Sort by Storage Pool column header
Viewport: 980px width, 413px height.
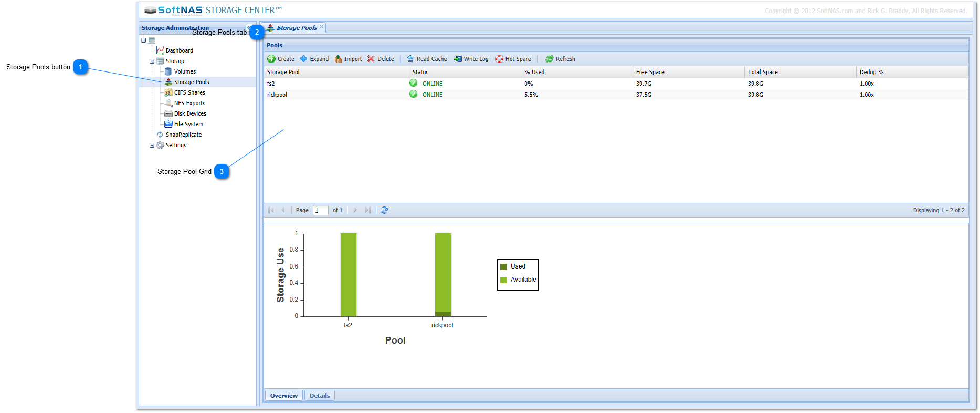pyautogui.click(x=336, y=72)
